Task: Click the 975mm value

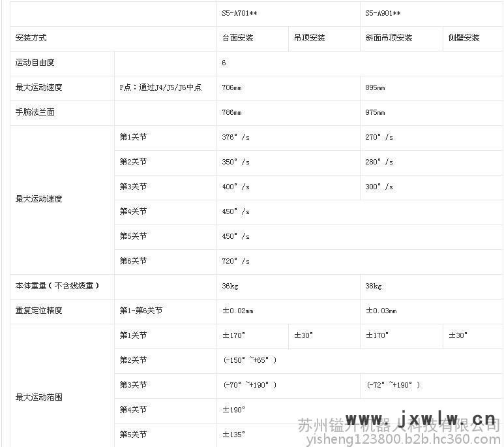Action: click(x=375, y=112)
